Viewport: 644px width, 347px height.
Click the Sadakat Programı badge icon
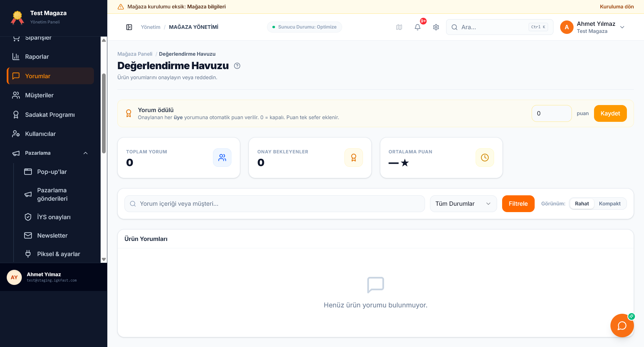coord(16,115)
